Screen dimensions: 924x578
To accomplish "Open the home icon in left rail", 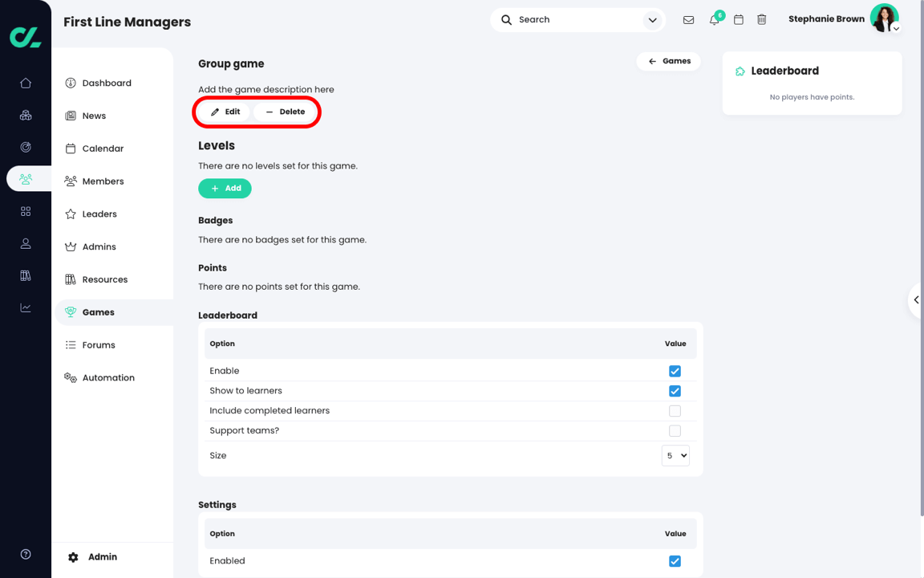I will 26,83.
